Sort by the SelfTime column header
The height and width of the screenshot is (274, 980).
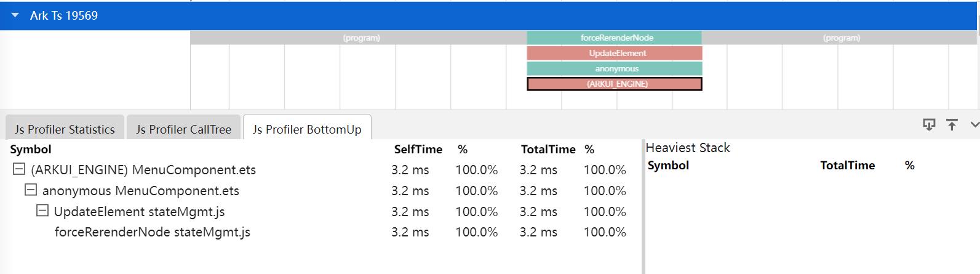pyautogui.click(x=418, y=149)
